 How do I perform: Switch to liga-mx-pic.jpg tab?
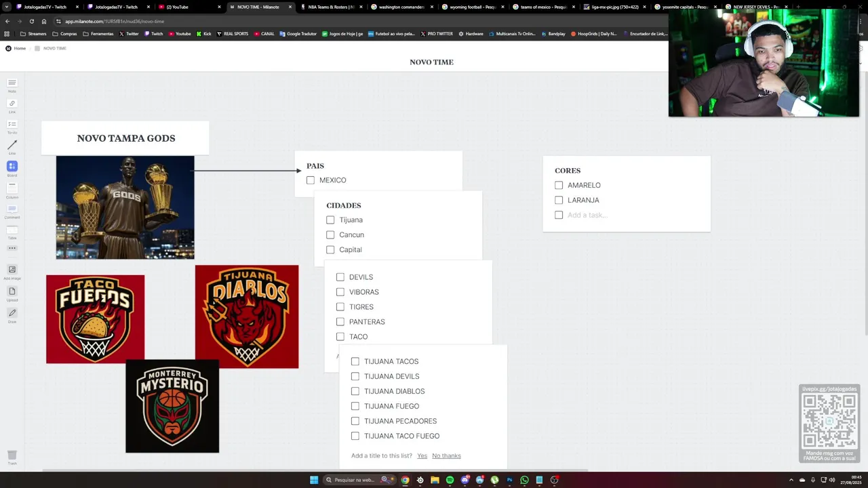pos(614,7)
